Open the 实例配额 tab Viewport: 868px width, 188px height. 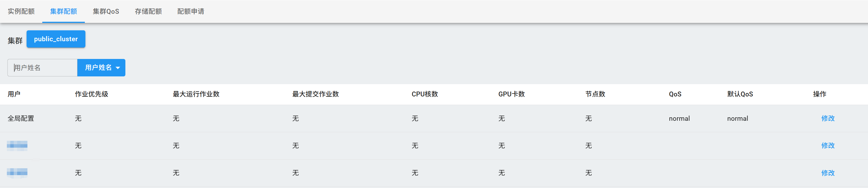(21, 11)
